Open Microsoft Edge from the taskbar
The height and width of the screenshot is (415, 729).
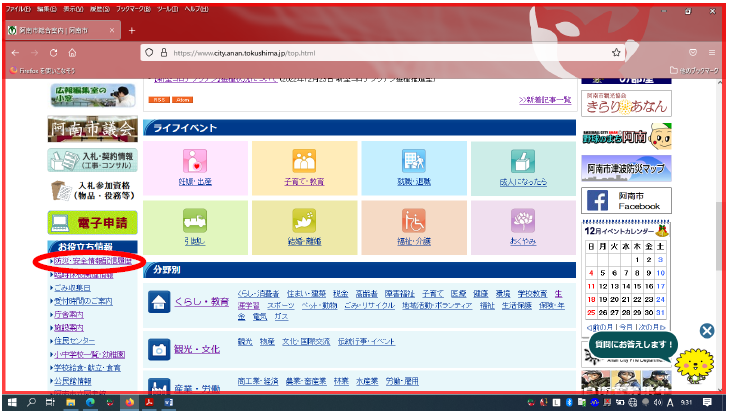(x=90, y=402)
